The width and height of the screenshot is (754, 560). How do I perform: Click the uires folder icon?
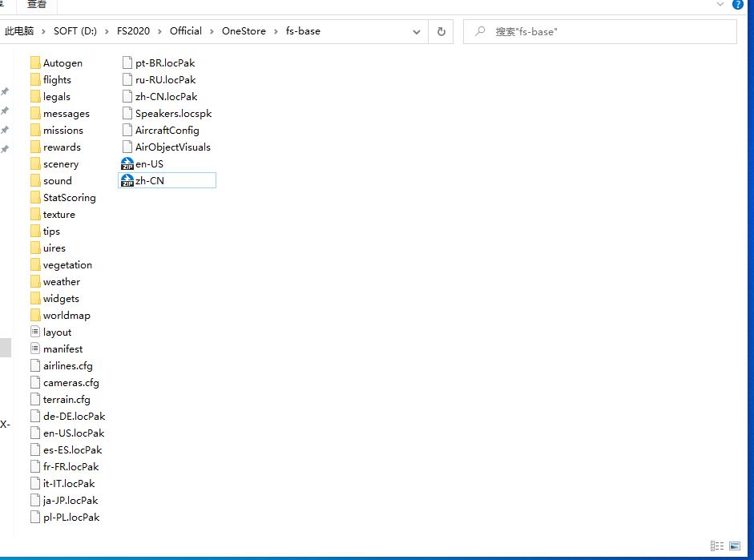click(35, 248)
